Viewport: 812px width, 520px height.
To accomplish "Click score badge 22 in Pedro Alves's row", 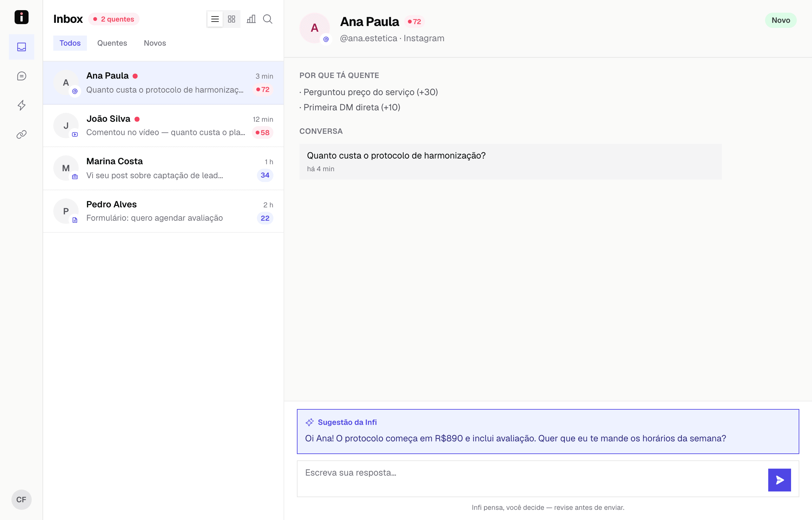I will pos(265,218).
